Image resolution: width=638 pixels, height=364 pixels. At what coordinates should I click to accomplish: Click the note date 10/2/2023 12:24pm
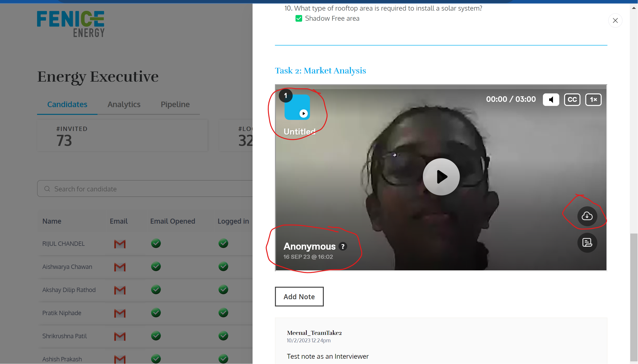(x=308, y=340)
